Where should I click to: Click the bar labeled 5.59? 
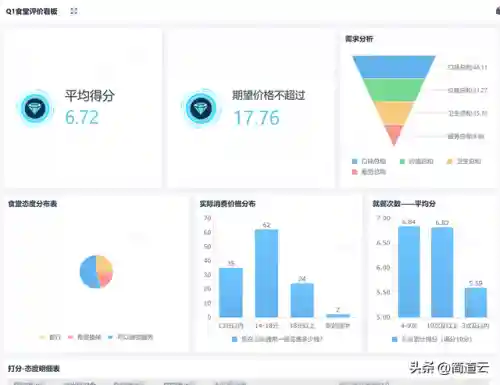point(476,302)
